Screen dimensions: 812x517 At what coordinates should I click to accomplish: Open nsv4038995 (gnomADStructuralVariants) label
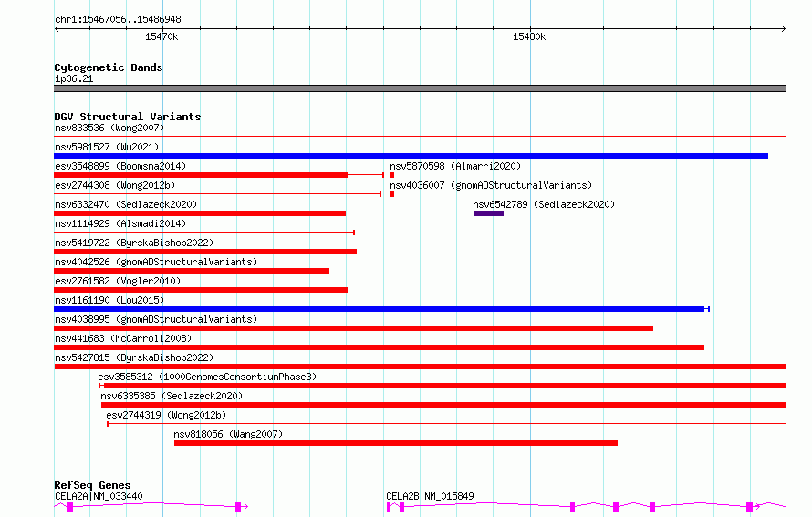[156, 319]
